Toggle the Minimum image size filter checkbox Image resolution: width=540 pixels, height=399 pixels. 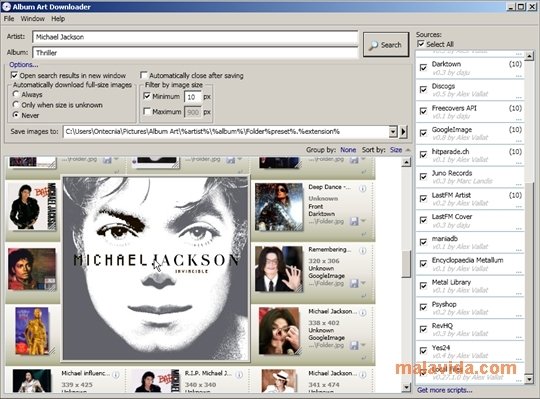pos(147,96)
